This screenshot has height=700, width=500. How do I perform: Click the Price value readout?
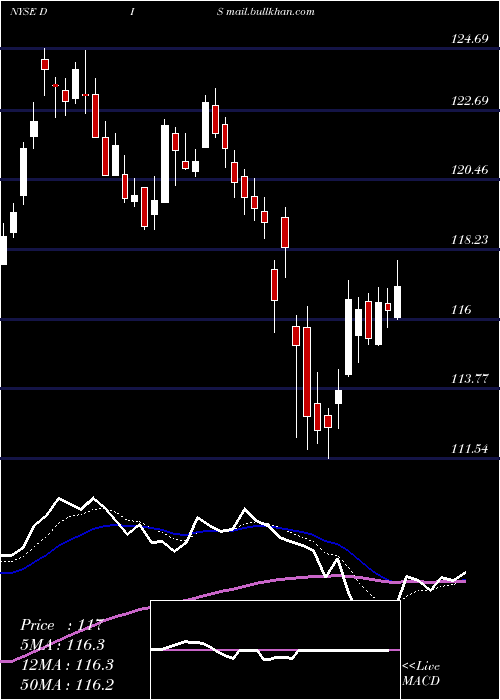[x=62, y=625]
